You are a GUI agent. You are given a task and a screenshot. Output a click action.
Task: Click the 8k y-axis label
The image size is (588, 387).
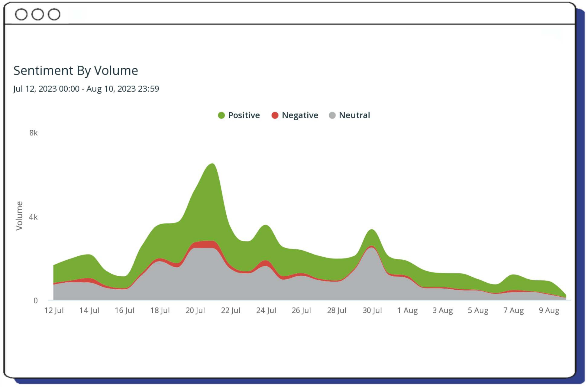[x=33, y=133]
